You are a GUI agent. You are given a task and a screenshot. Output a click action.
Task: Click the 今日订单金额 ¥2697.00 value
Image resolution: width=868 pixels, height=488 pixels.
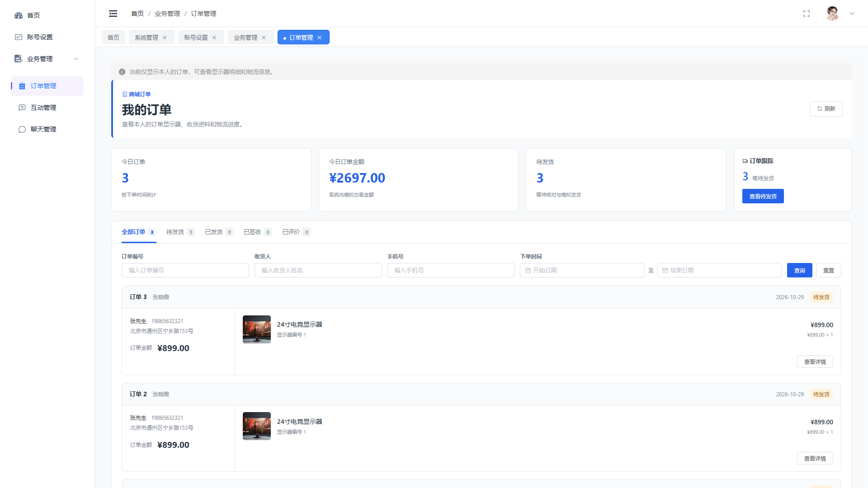pyautogui.click(x=357, y=178)
